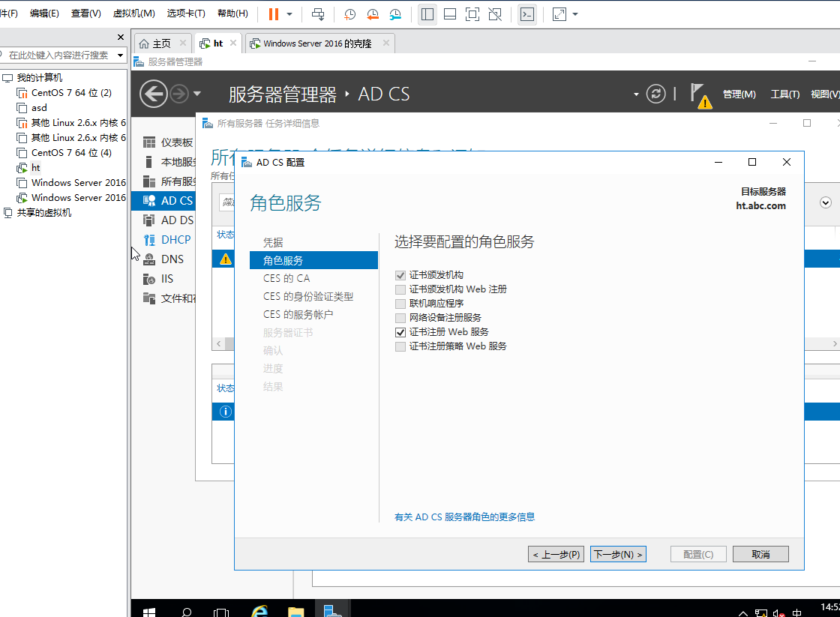Go to CES 的身份验证类型 wizard step
Screen dimensions: 840x617
(x=307, y=296)
